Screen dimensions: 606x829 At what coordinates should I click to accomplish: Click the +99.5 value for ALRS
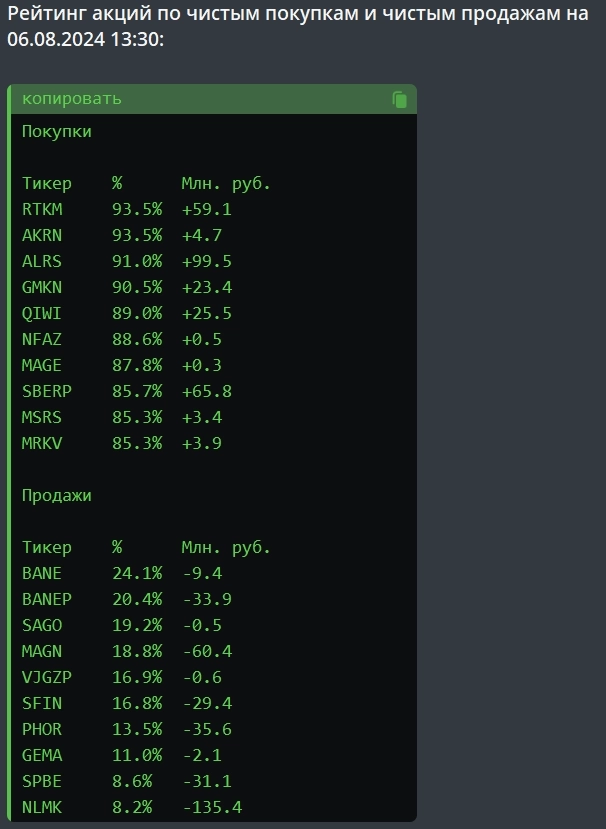point(206,262)
